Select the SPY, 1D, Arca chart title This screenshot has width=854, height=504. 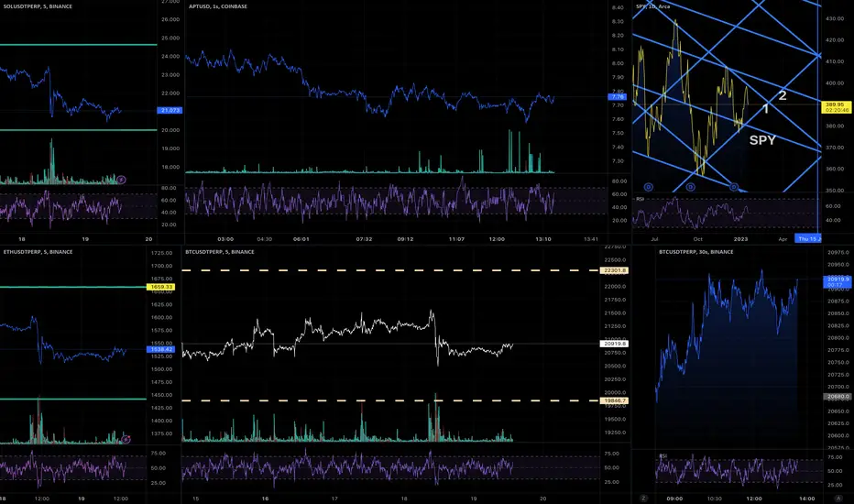pos(653,6)
